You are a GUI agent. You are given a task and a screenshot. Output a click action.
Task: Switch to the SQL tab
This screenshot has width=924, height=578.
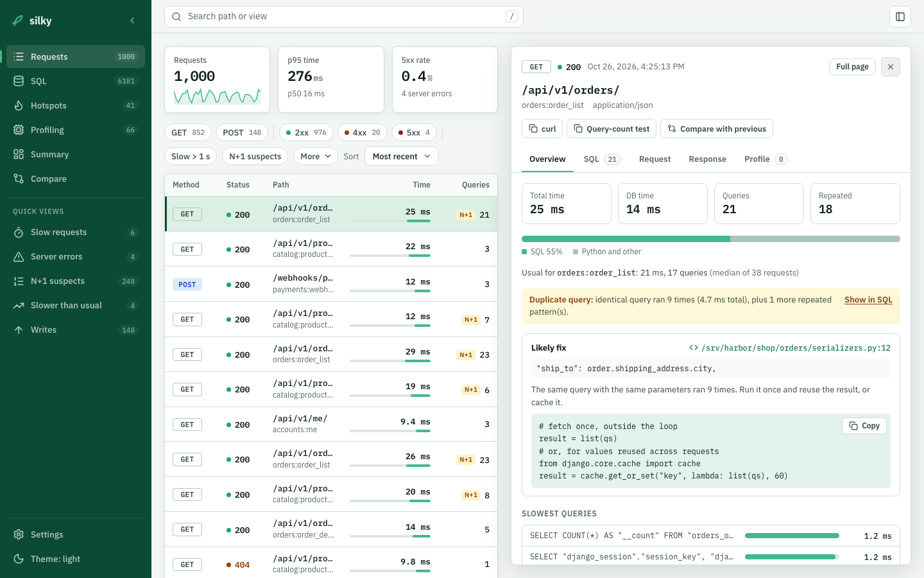pyautogui.click(x=602, y=159)
